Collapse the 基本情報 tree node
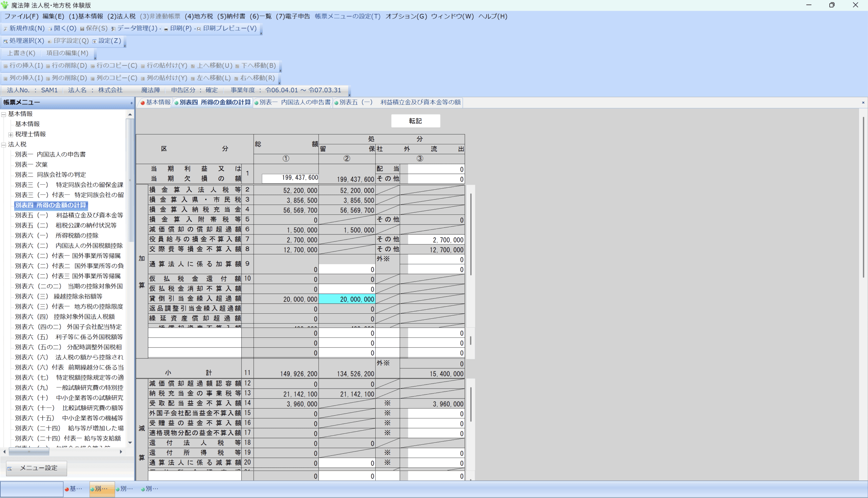The image size is (868, 498). click(4, 114)
